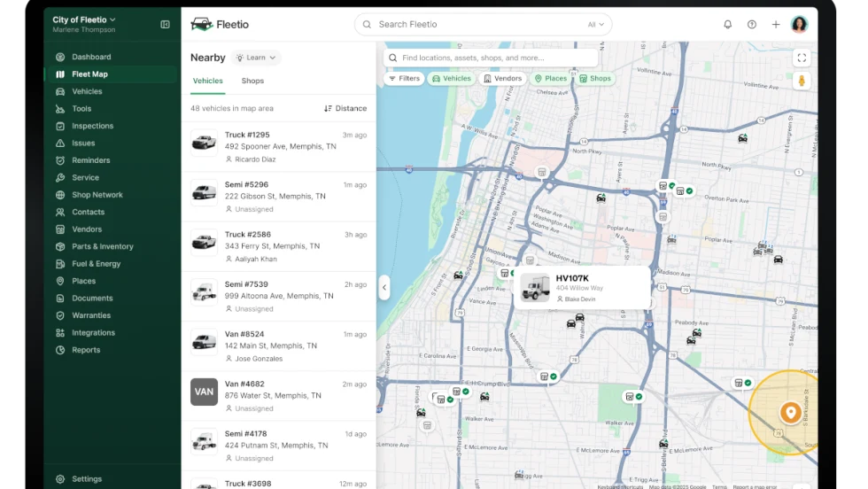
Task: Click Blake Devin in map popup
Action: [x=579, y=299]
